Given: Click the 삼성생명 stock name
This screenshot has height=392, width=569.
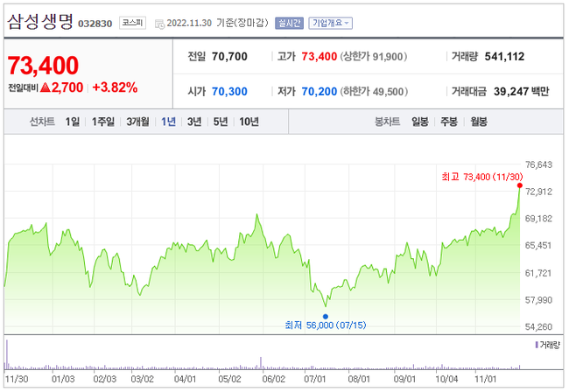Looking at the screenshot, I should coord(40,22).
